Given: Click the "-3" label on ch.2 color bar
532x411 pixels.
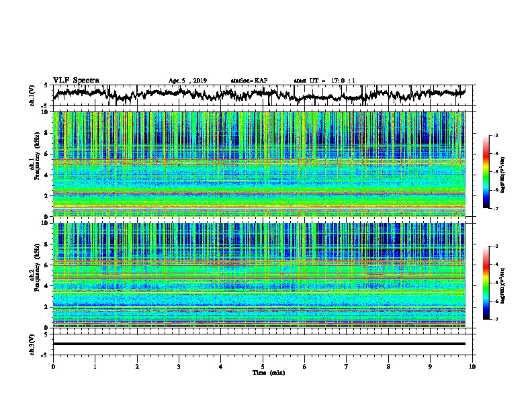Looking at the screenshot, I should (496, 246).
